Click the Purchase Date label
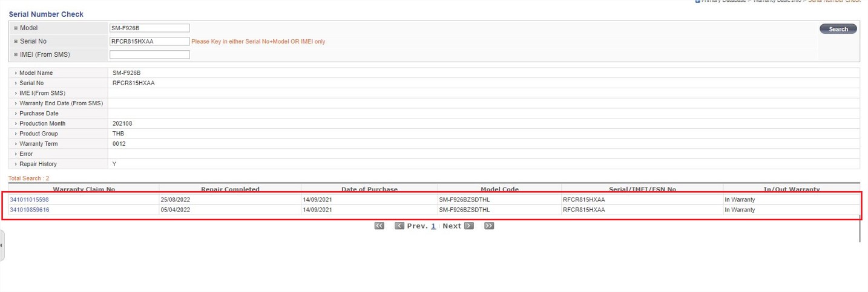 coord(39,113)
